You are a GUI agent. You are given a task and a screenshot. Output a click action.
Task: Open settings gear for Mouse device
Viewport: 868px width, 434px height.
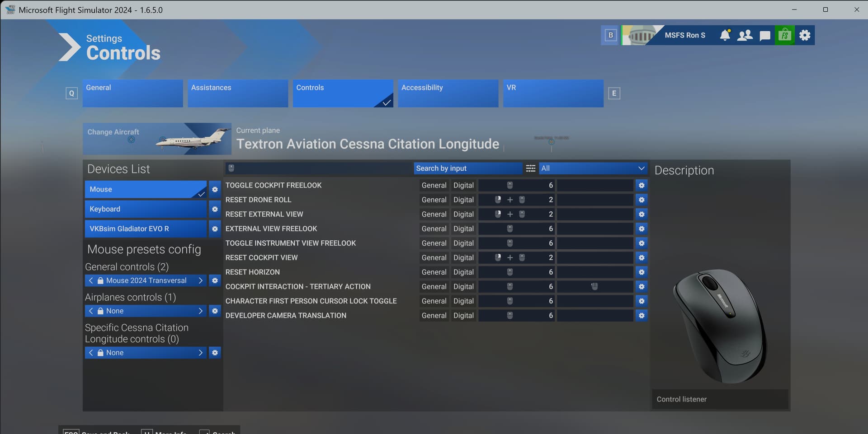(215, 190)
